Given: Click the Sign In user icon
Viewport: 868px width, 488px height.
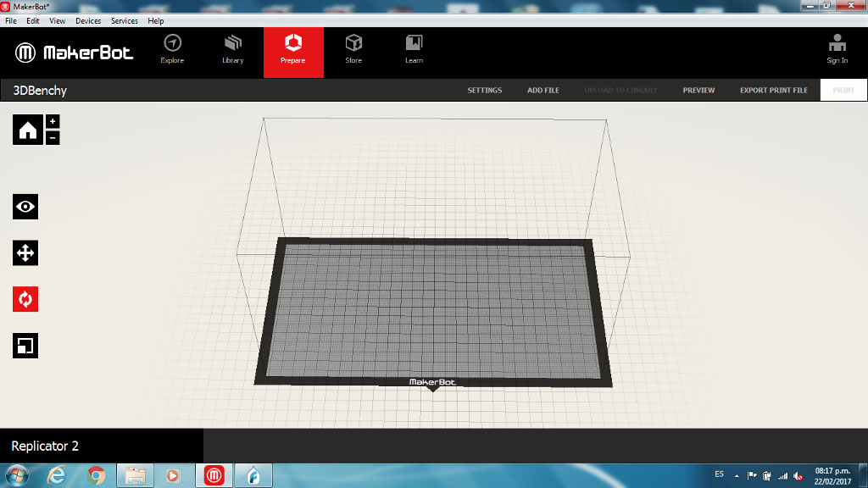Looking at the screenshot, I should coord(837,49).
